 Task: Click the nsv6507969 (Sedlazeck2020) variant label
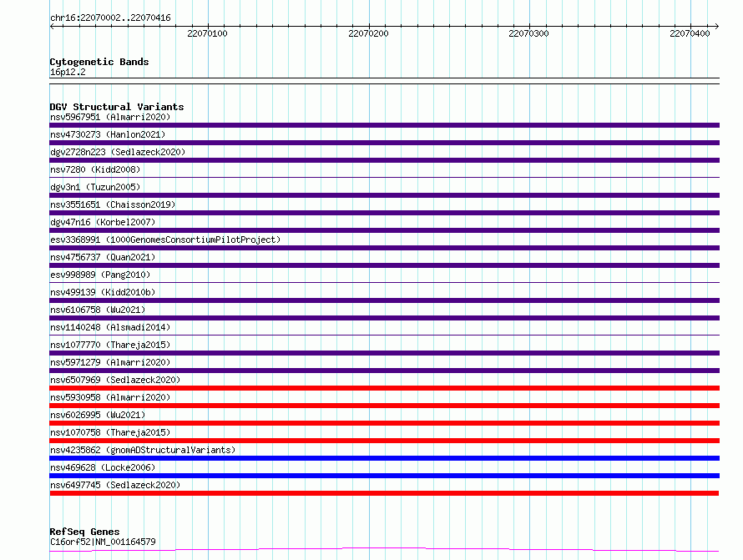[x=115, y=380]
